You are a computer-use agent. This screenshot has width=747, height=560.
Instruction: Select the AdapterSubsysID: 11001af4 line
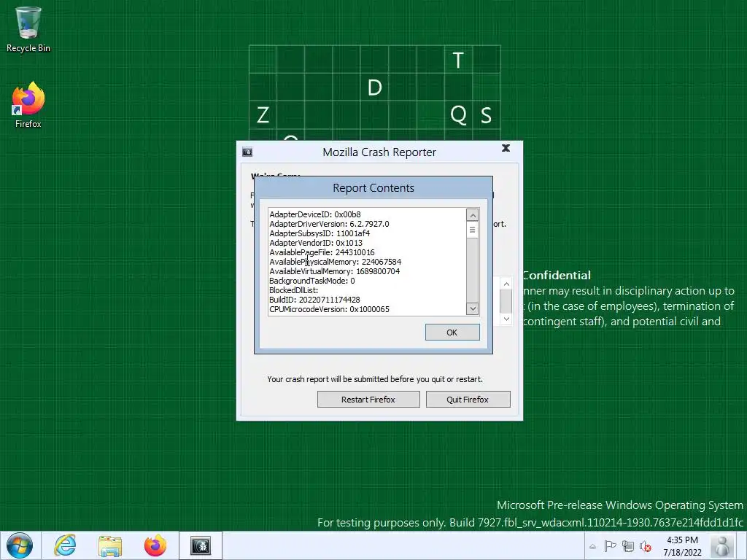(x=320, y=233)
